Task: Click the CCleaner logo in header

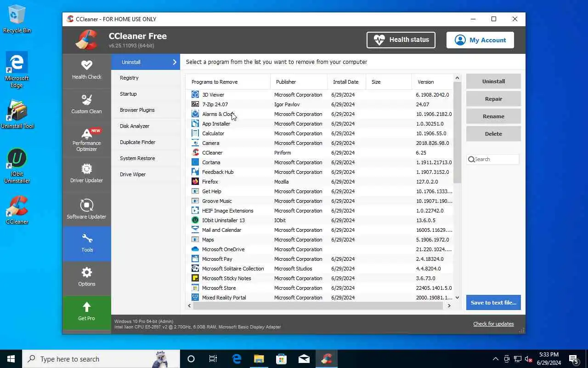Action: [86, 40]
